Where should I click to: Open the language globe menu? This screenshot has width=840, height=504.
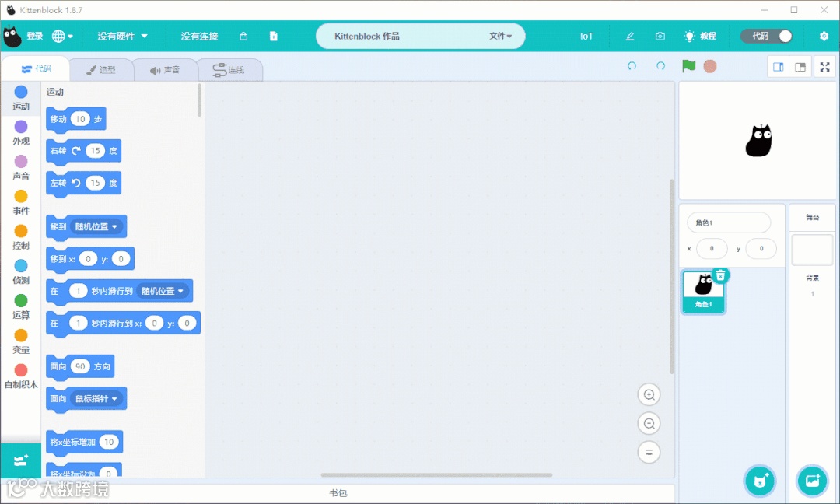tap(62, 36)
